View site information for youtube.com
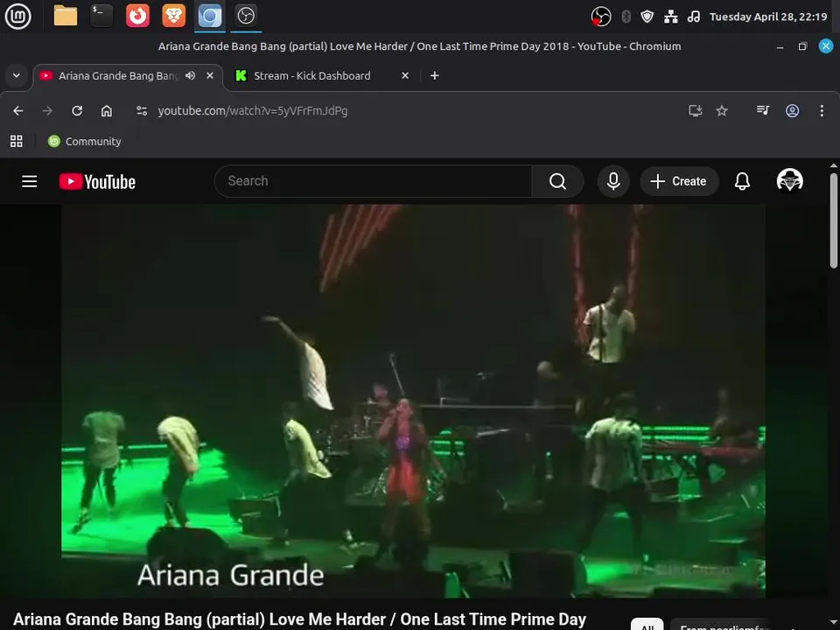The width and height of the screenshot is (840, 630). 142,111
